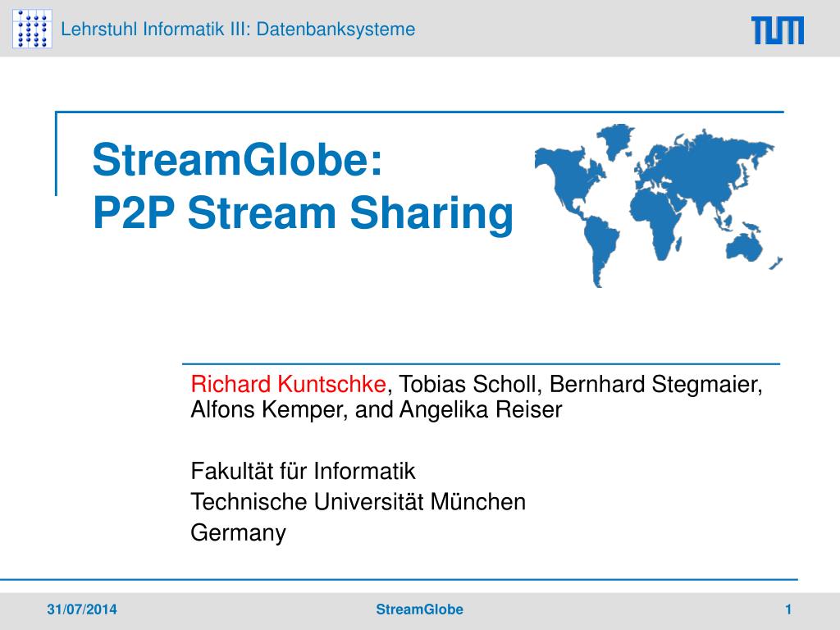840x630 pixels.
Task: Click the footer label 'StreamGlobe'
Action: coord(419,609)
